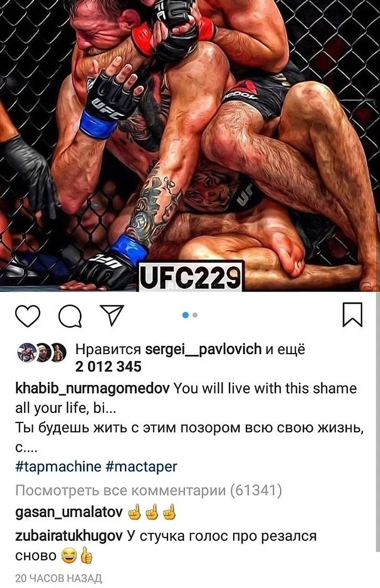Like the post with the heart icon
Screen dimensions: 380x588
tap(28, 316)
